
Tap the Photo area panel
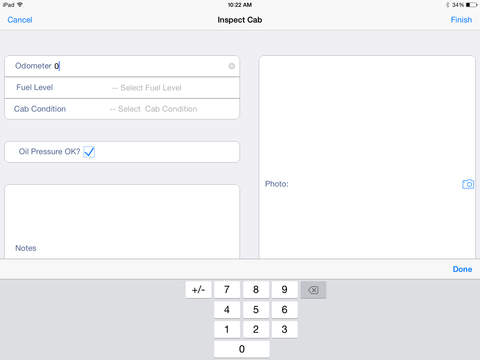coord(367,157)
